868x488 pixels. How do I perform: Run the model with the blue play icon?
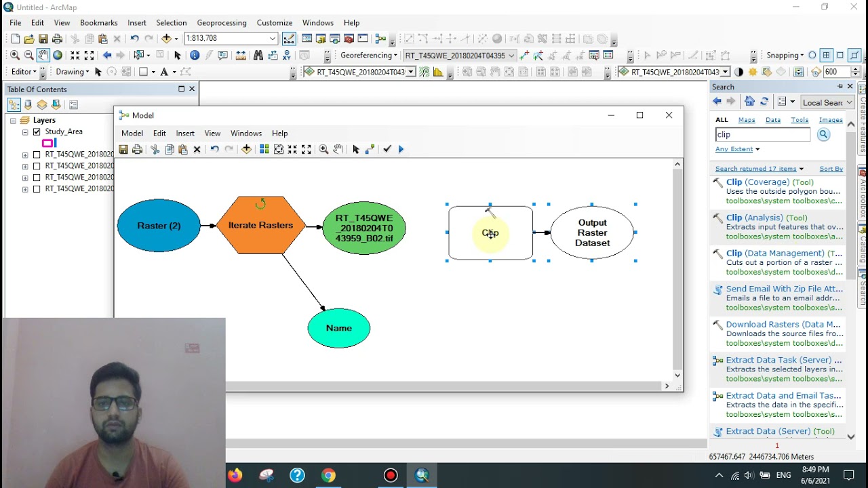coord(401,149)
